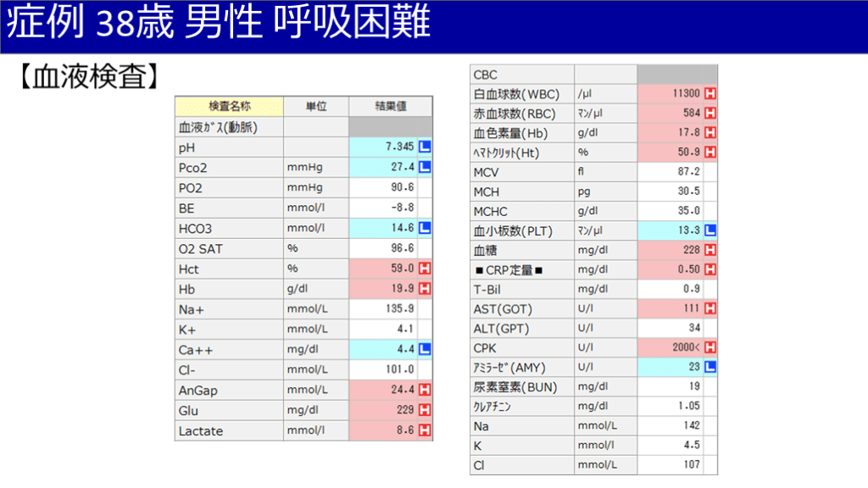868x488 pixels.
Task: Click the Lactate result value 8.6
Action: tap(383, 430)
